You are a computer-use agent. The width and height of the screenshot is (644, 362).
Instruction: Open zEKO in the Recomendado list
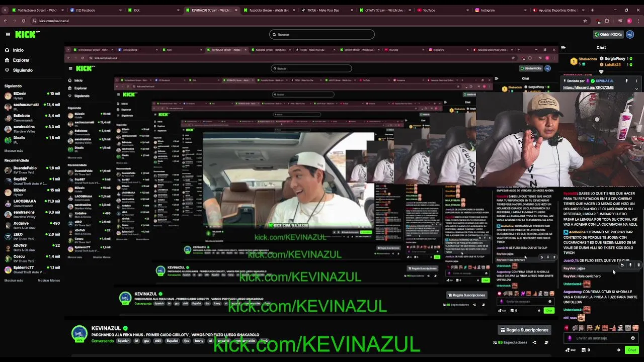[32, 236]
